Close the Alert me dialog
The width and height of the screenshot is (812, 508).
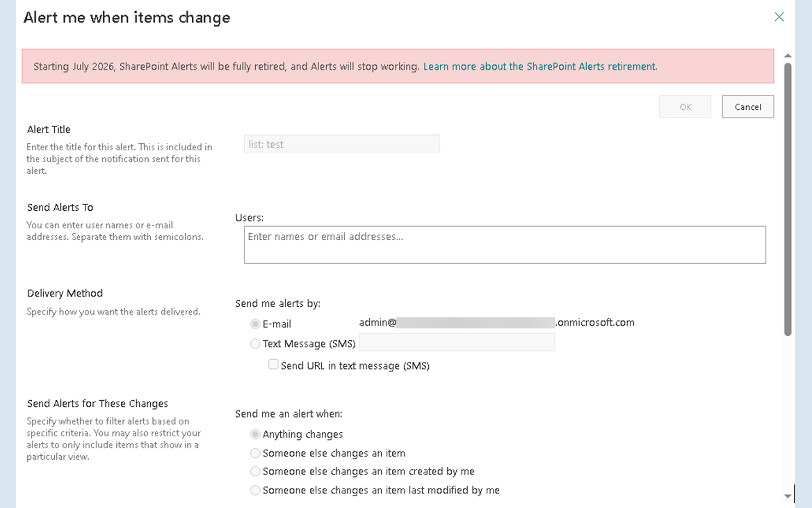[x=779, y=17]
